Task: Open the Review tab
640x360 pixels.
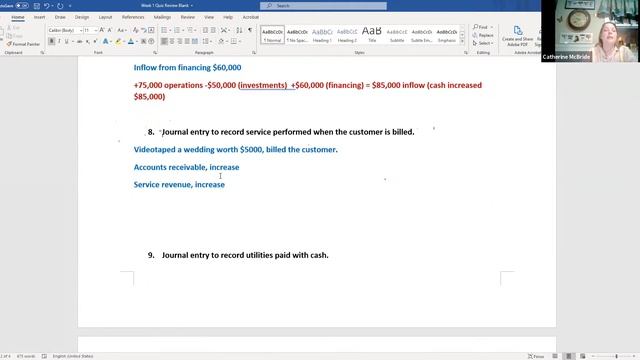Action: 187,17
